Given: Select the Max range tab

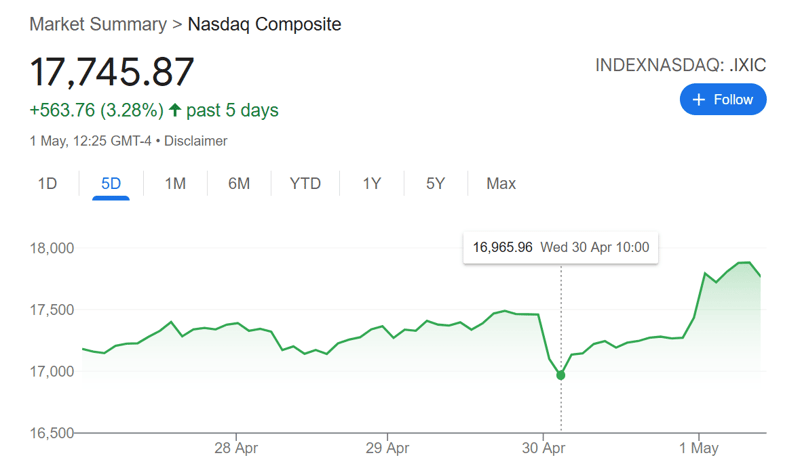Looking at the screenshot, I should point(501,183).
